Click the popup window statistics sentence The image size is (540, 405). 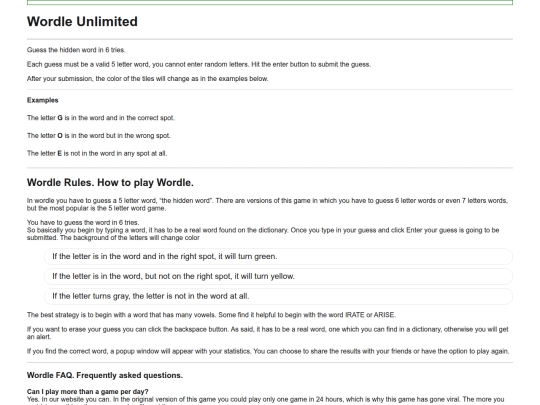tap(268, 351)
